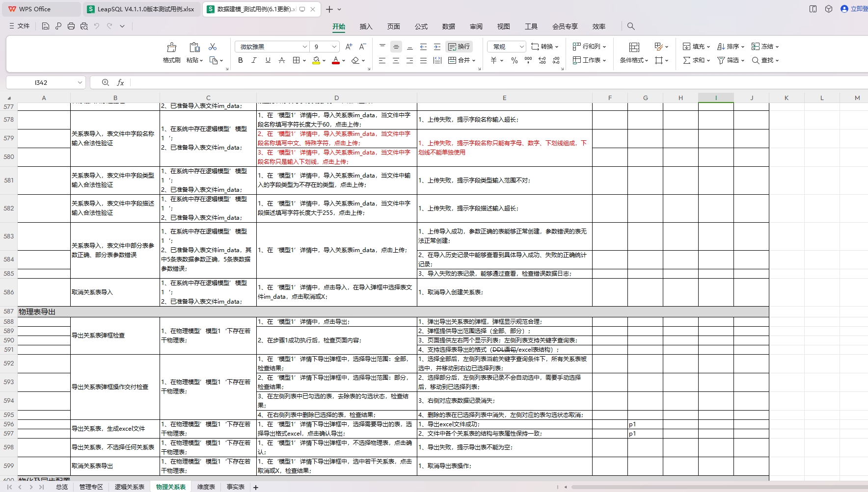The width and height of the screenshot is (868, 492).
Task: Open the Data (数据) ribbon tab
Action: tap(448, 26)
